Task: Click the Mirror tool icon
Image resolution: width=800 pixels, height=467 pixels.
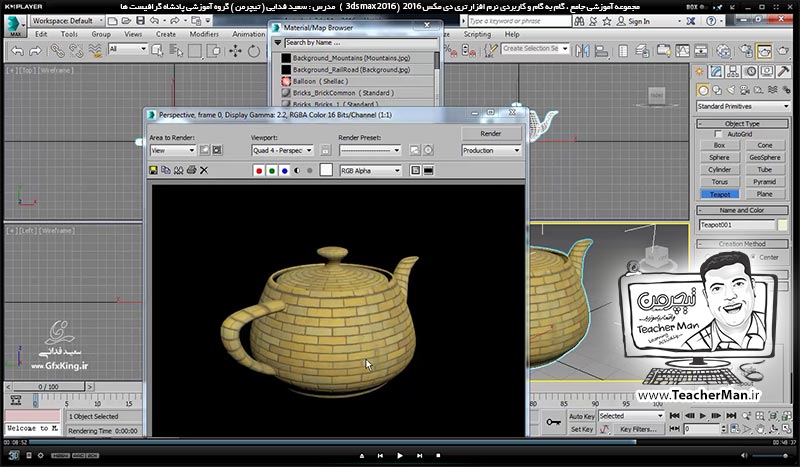Action: tap(582, 50)
